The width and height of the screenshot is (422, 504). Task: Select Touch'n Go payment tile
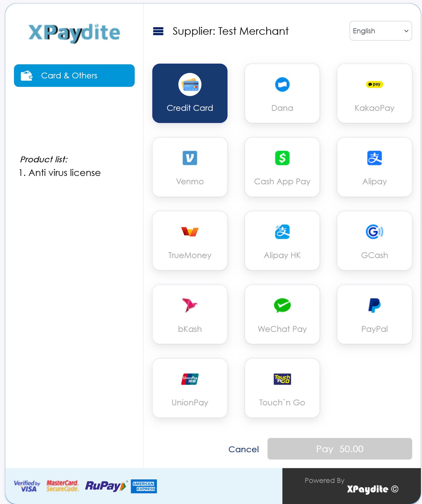coord(282,388)
